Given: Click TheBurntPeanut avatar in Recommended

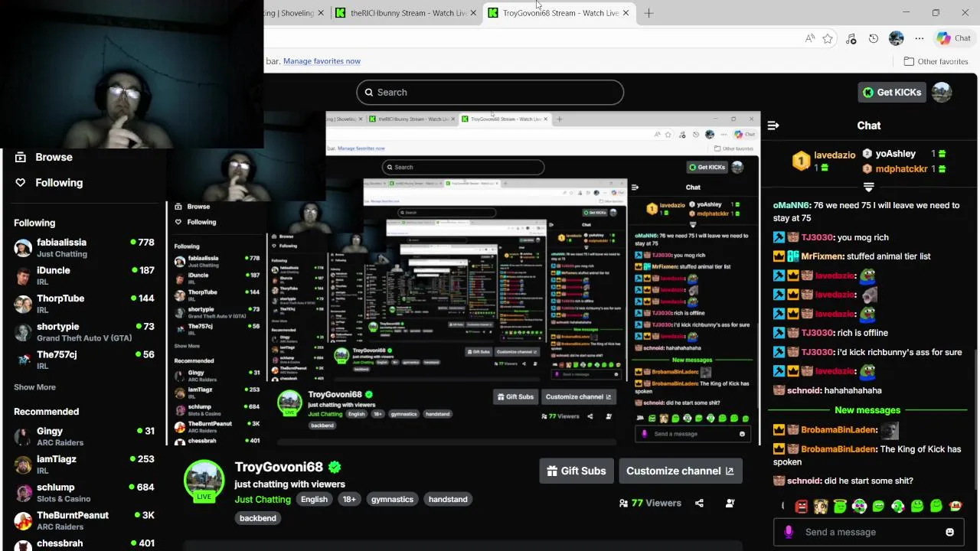Looking at the screenshot, I should coord(23,520).
